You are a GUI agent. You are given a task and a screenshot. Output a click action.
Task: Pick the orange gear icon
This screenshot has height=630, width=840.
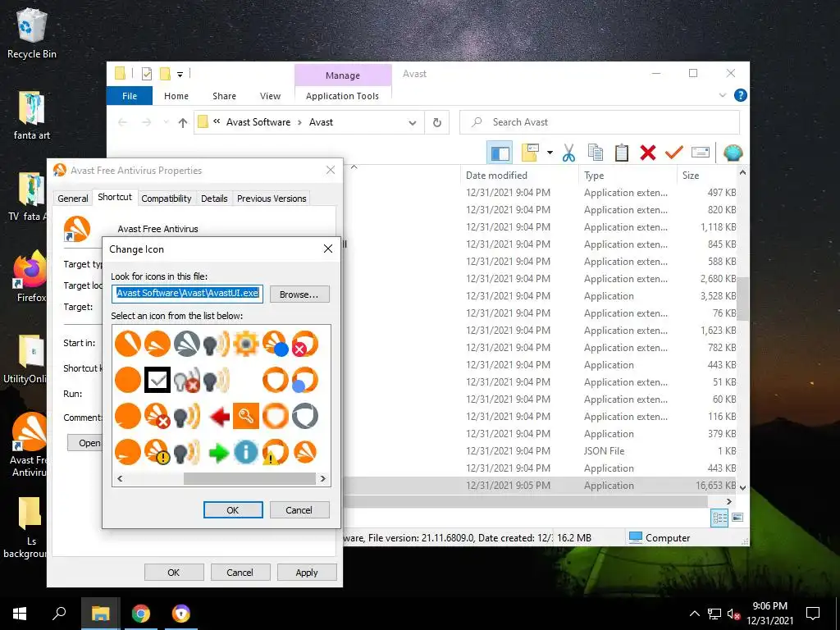[246, 344]
